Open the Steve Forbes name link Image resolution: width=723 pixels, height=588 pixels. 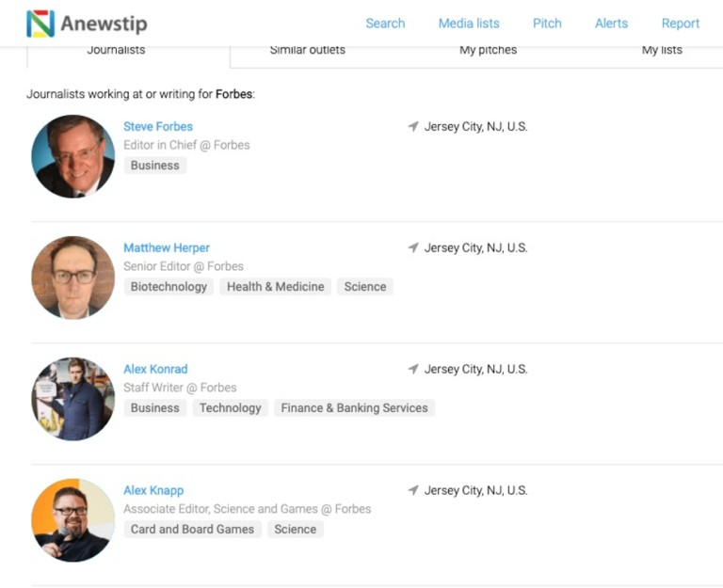pos(158,126)
